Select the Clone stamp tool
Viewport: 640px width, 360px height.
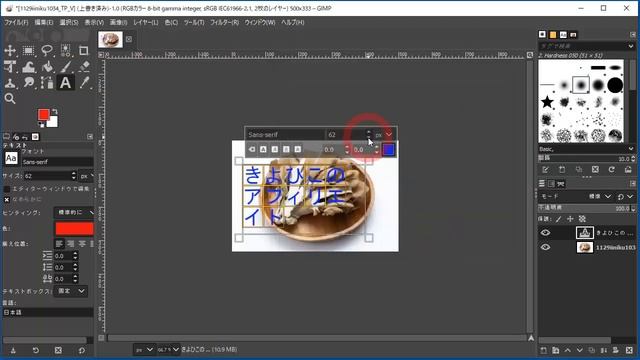pos(10,83)
